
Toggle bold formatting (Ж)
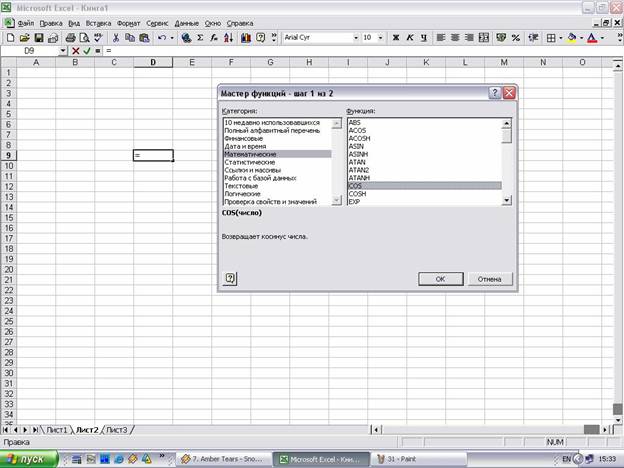pyautogui.click(x=396, y=38)
